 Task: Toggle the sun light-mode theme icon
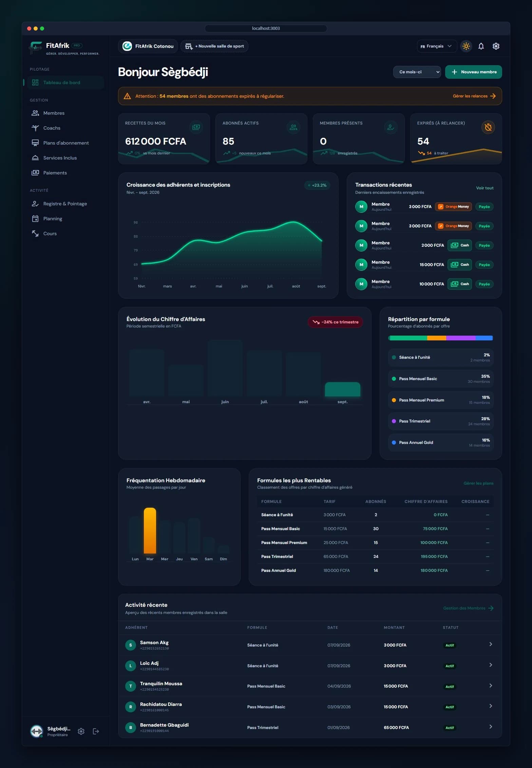coord(466,46)
